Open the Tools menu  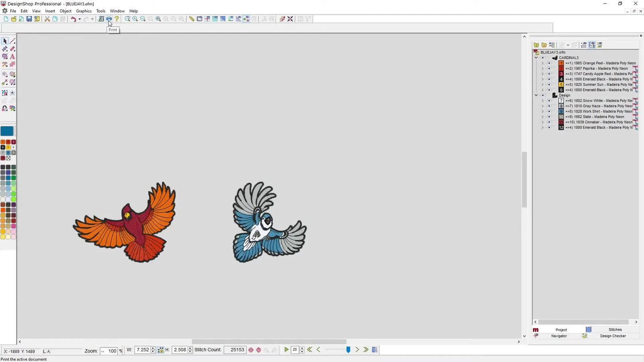[101, 11]
